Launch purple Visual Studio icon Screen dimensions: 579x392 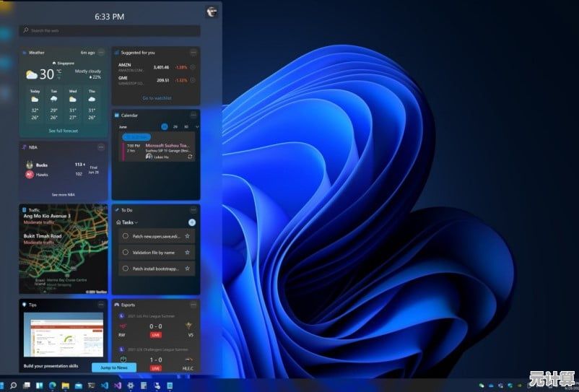coord(118,386)
